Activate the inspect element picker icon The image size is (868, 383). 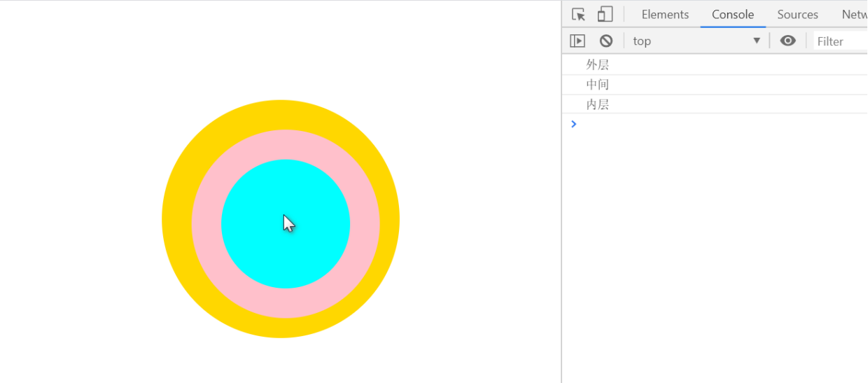point(578,15)
